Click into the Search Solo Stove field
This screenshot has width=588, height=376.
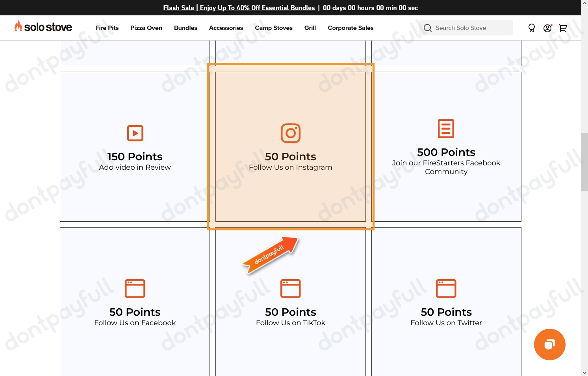click(469, 28)
